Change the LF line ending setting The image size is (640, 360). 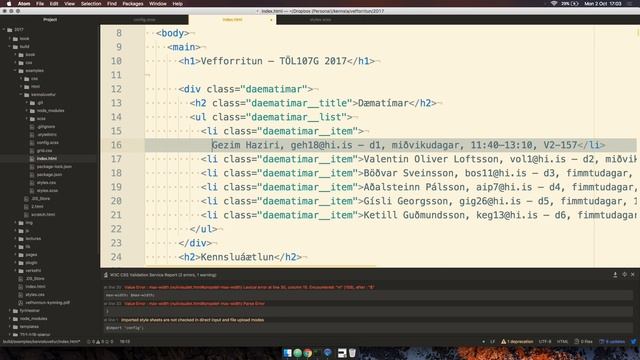pos(492,342)
